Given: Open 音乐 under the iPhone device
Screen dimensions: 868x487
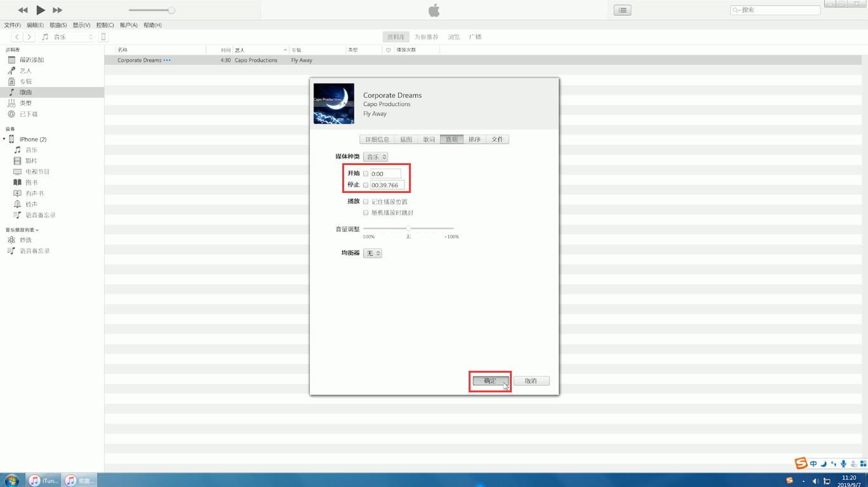Looking at the screenshot, I should click(x=31, y=150).
